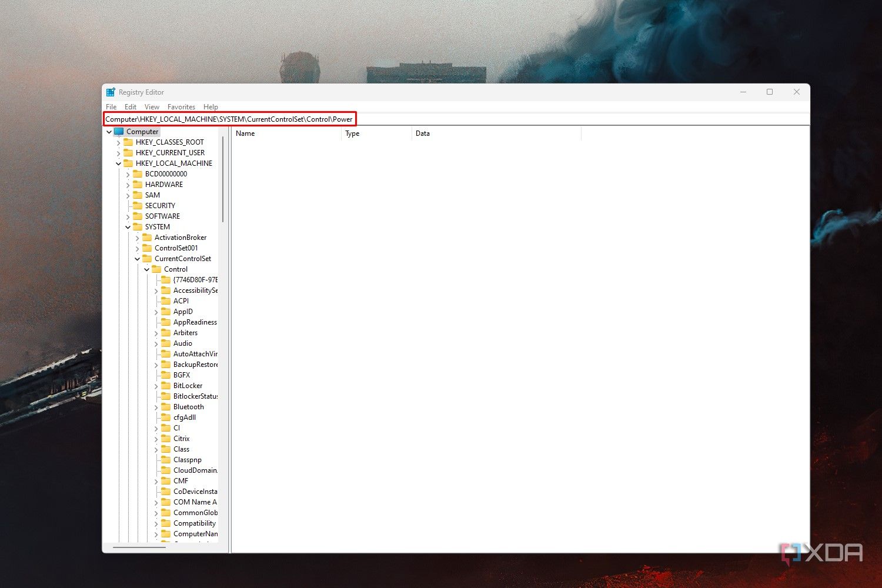Open the Favorites menu
The image size is (882, 588).
click(181, 106)
